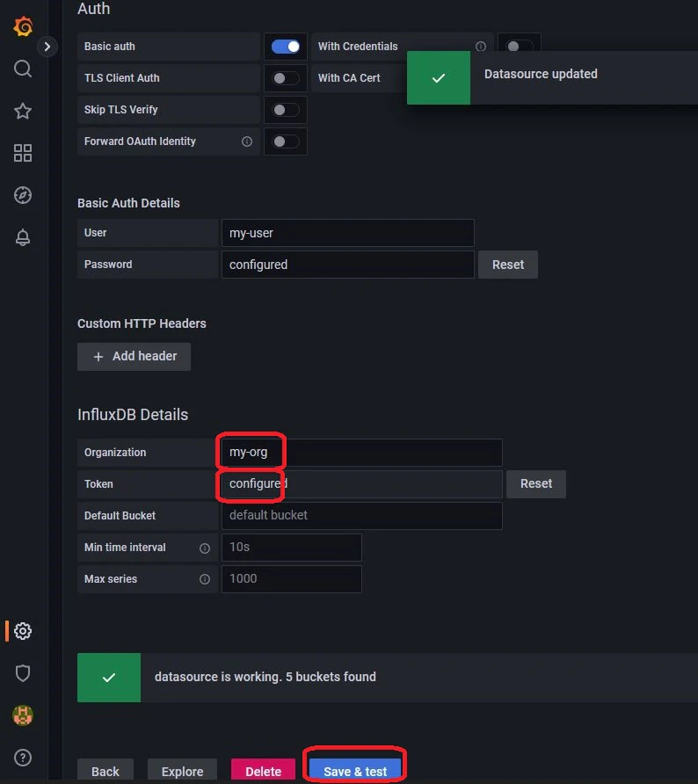Show info tooltip for Min time interval
Screen dimensions: 698x784
coord(205,548)
